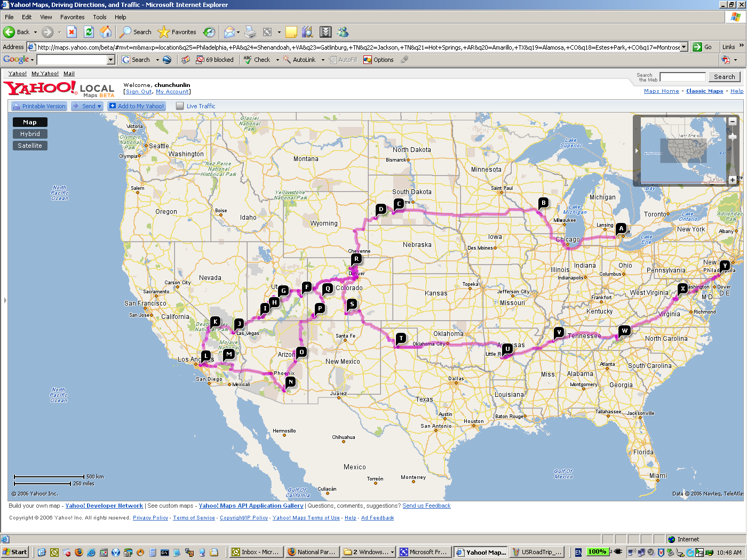Image resolution: width=747 pixels, height=560 pixels.
Task: Click the 69 blocked popup blocker button
Action: click(215, 60)
